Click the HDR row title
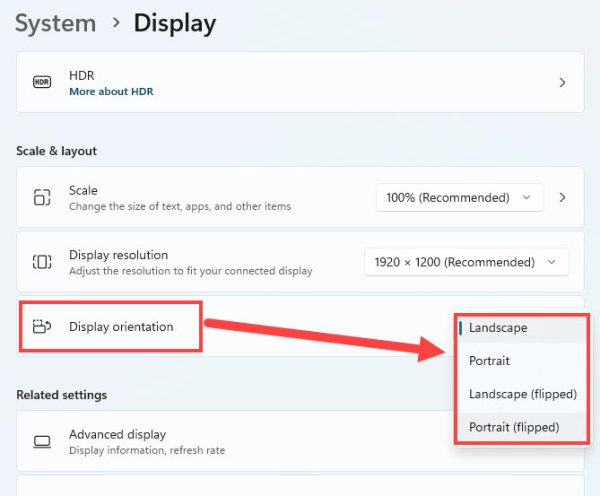The image size is (600, 496). click(81, 75)
